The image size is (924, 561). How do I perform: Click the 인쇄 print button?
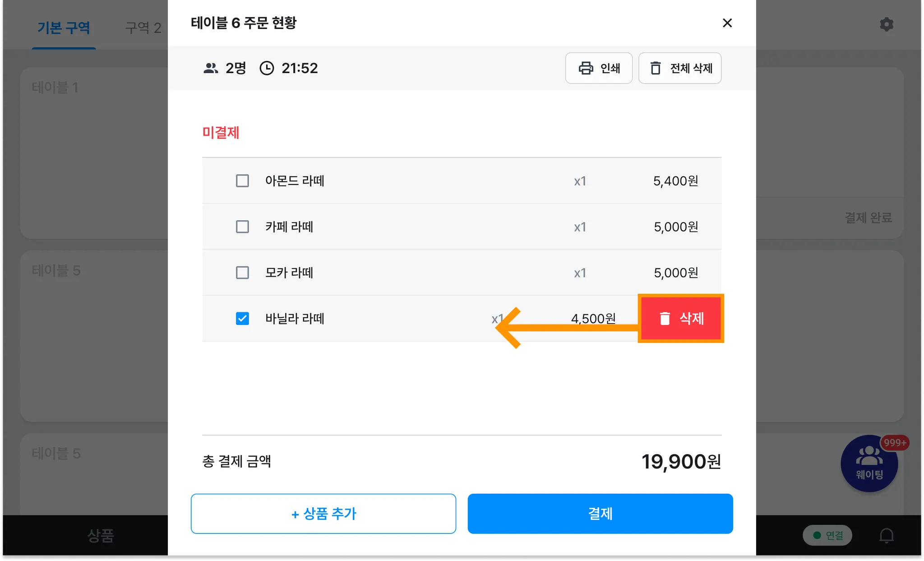(x=599, y=68)
